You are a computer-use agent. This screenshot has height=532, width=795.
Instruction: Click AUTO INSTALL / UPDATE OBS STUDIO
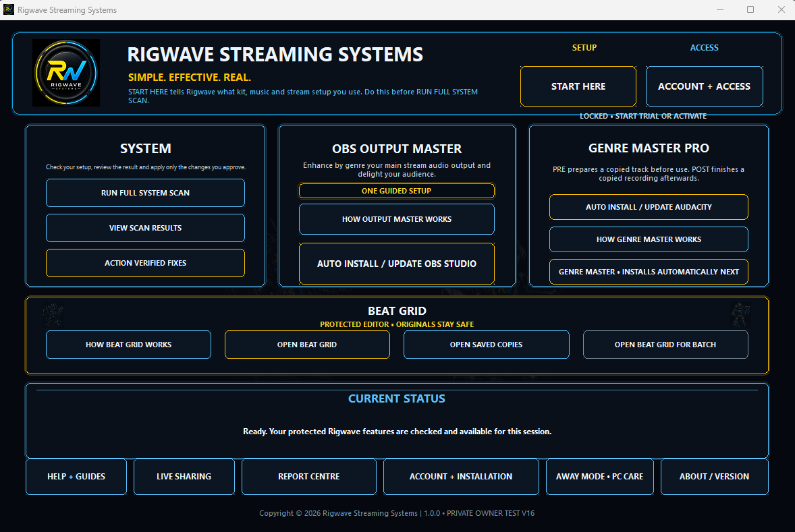(x=396, y=264)
